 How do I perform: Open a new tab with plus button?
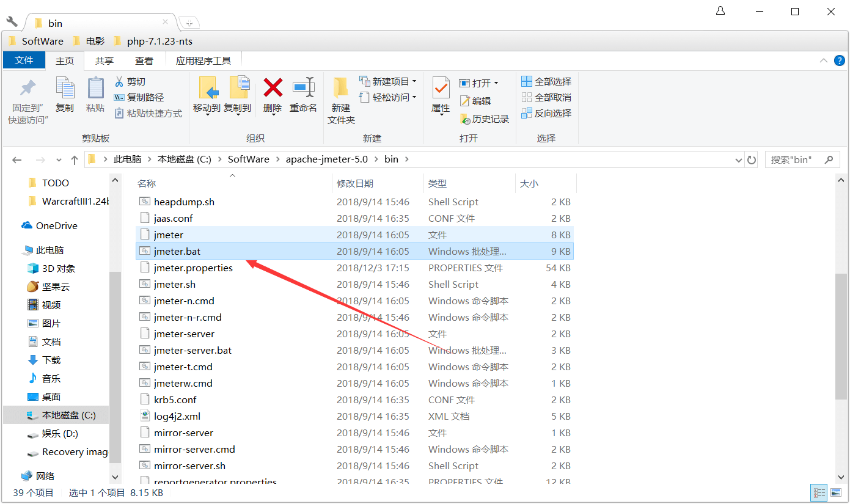[189, 23]
